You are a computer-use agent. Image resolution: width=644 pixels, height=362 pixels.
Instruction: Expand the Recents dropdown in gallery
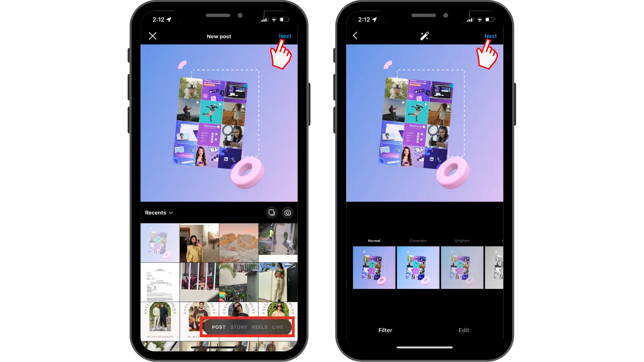159,213
